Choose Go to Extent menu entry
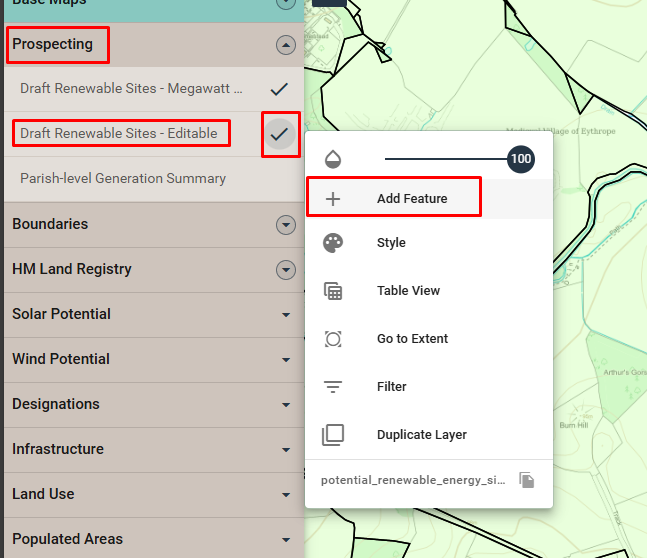647x558 pixels. (429, 338)
